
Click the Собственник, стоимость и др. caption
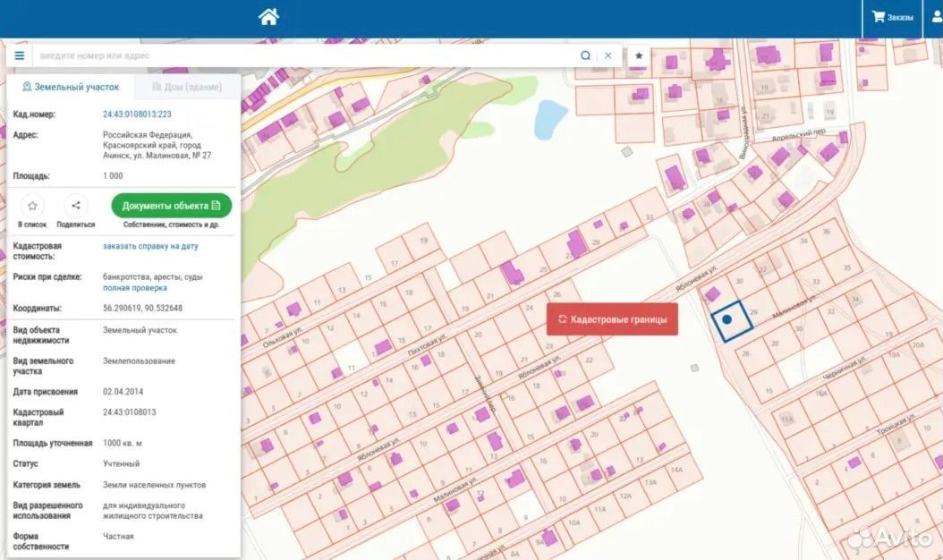click(172, 225)
